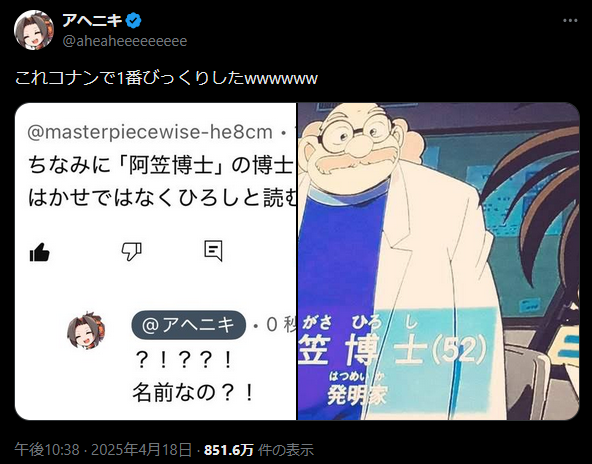Click the comment reply icon
Image resolution: width=592 pixels, height=464 pixels.
213,251
